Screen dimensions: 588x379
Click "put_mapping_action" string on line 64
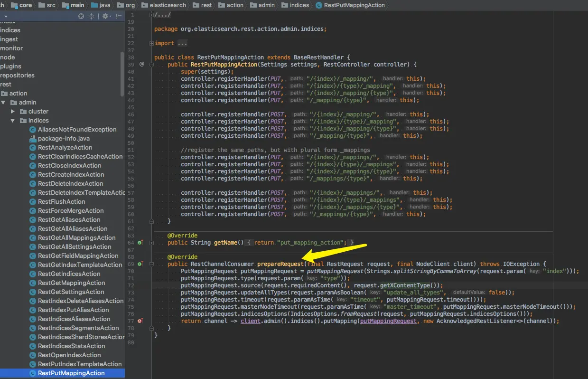(310, 243)
